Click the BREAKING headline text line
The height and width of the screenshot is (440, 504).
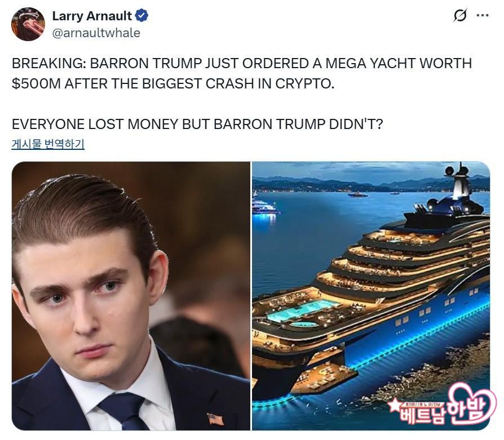[x=242, y=63]
